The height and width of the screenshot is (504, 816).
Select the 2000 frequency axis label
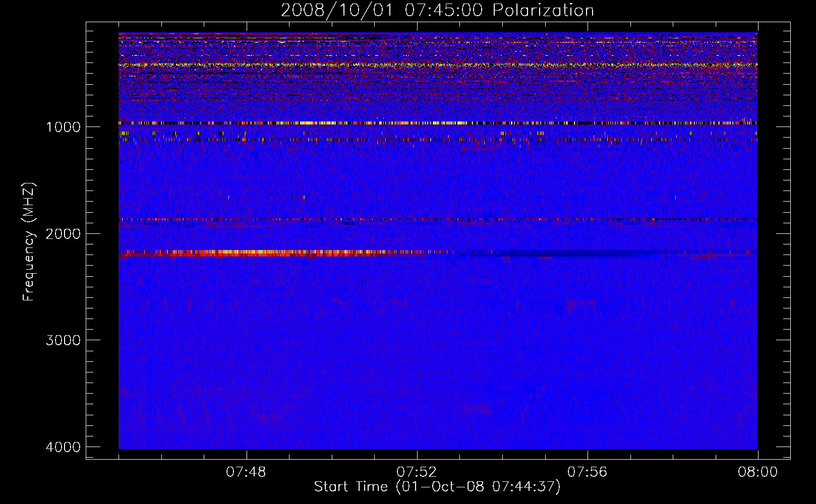(x=63, y=234)
